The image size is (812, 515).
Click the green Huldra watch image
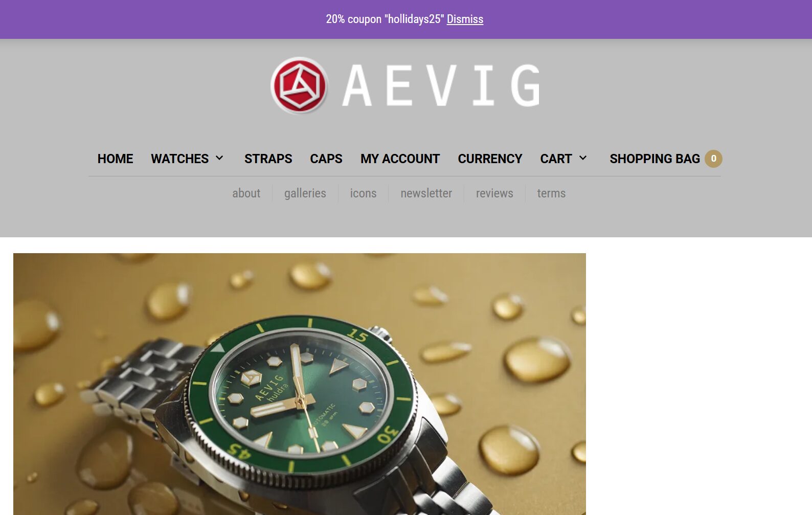click(300, 384)
